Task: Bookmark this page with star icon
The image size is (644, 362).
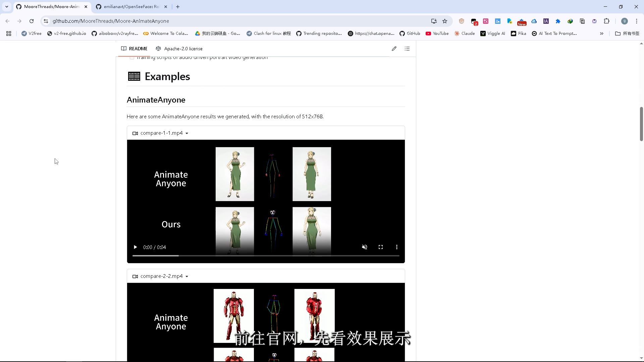Action: (445, 21)
